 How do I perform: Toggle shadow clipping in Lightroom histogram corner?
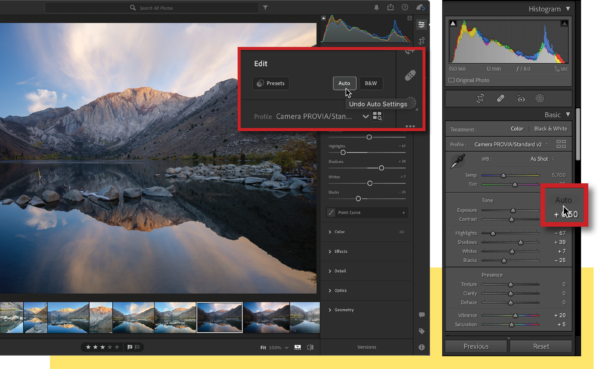323,18
